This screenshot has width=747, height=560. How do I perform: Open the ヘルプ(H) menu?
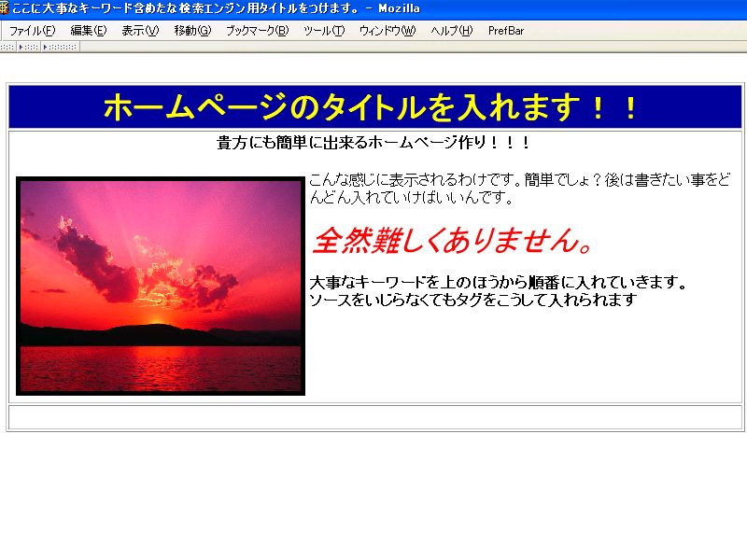(451, 31)
